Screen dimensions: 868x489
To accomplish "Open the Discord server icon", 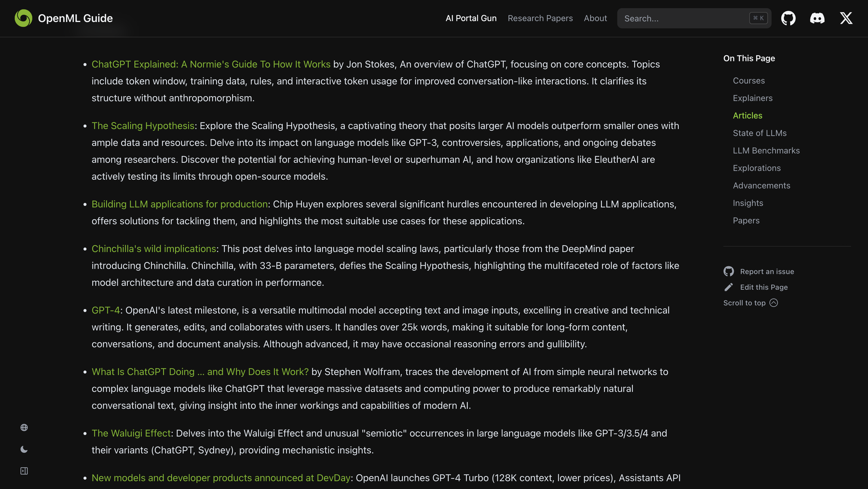I will (x=817, y=18).
